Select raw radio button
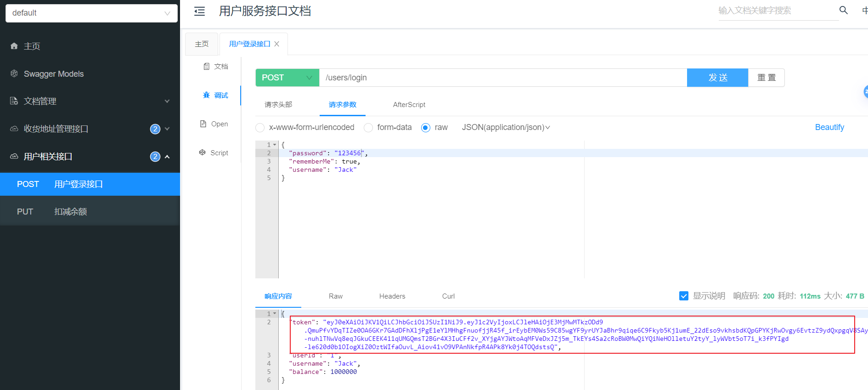Viewport: 868px width, 390px height. (426, 128)
